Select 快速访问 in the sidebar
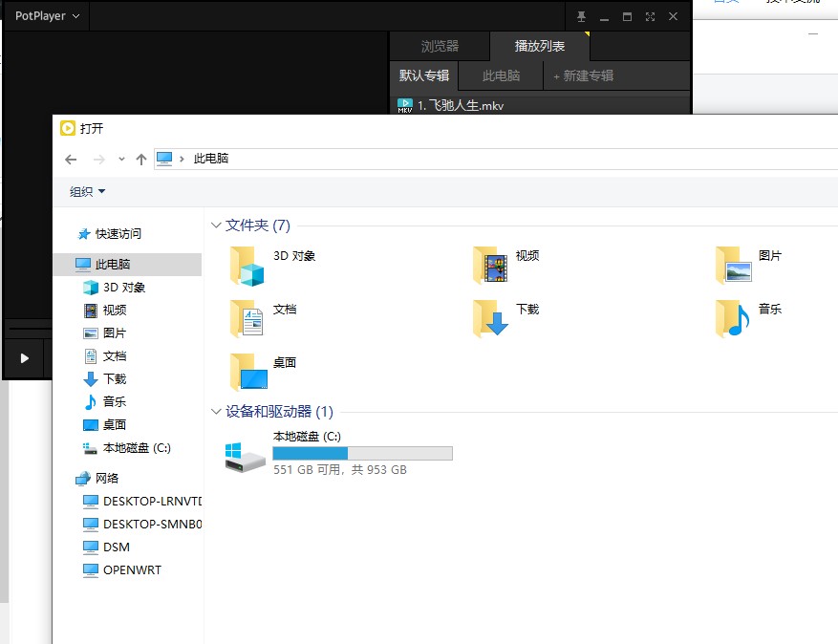838x644 pixels. point(118,233)
